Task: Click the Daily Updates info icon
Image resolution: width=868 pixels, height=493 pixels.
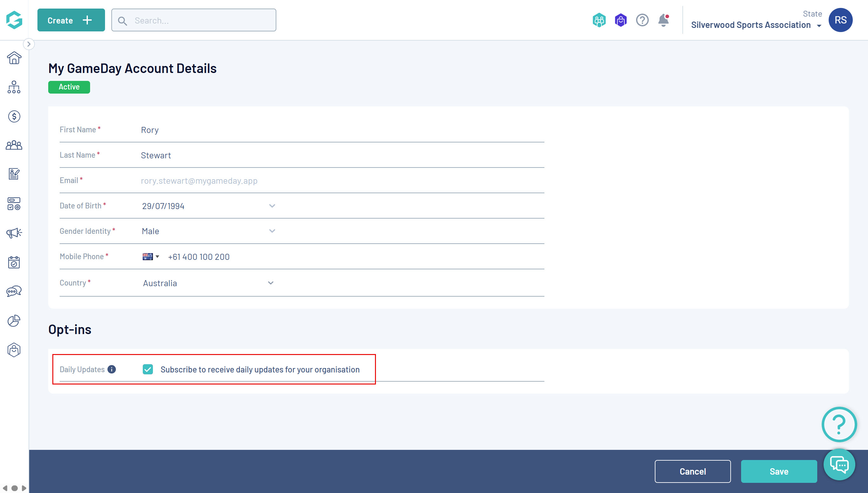Action: [x=112, y=369]
